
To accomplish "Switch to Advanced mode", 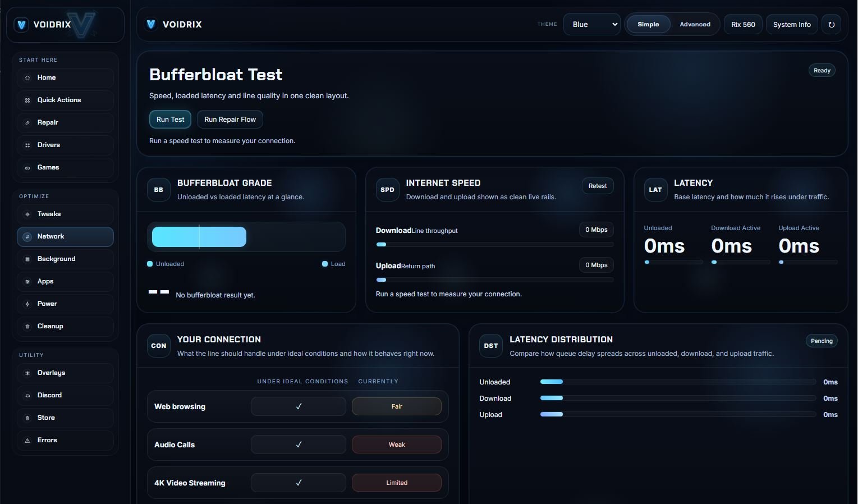I will [695, 25].
